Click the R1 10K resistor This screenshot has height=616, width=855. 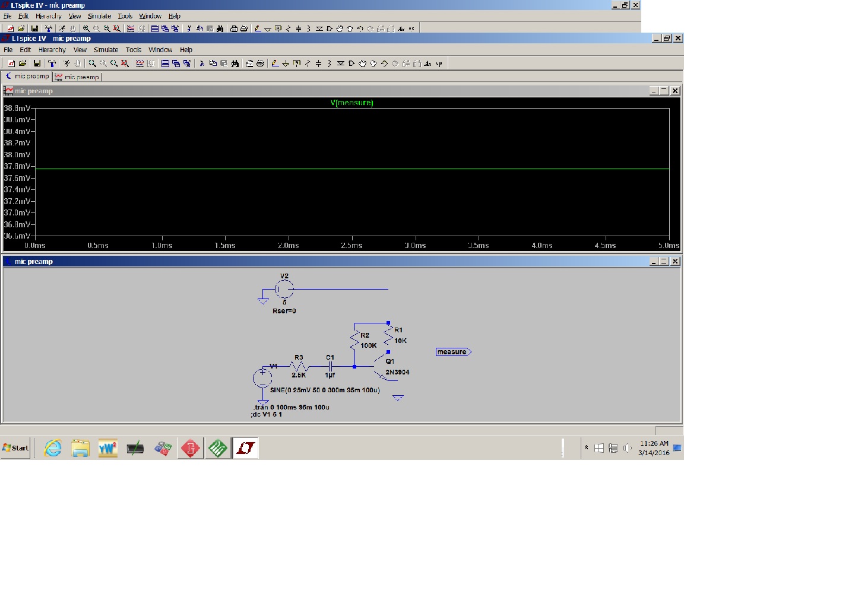pos(389,335)
